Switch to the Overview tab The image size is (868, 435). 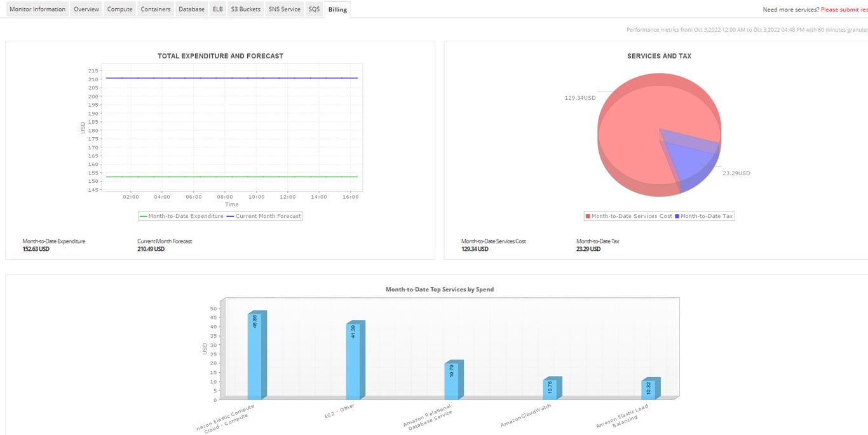tap(86, 9)
